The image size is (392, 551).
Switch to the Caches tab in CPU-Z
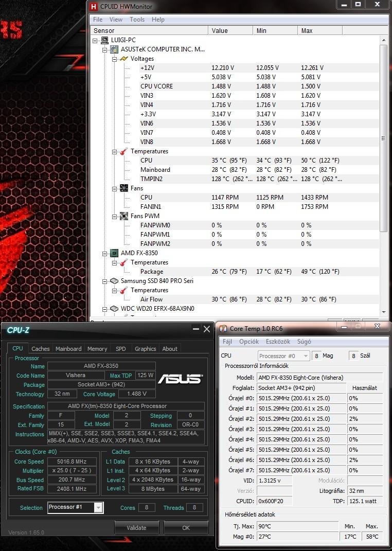coord(41,349)
